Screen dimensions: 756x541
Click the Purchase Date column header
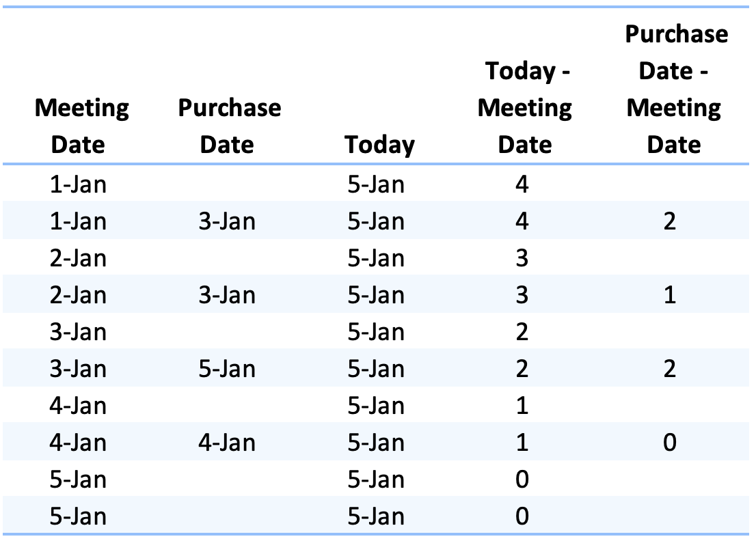pos(229,126)
